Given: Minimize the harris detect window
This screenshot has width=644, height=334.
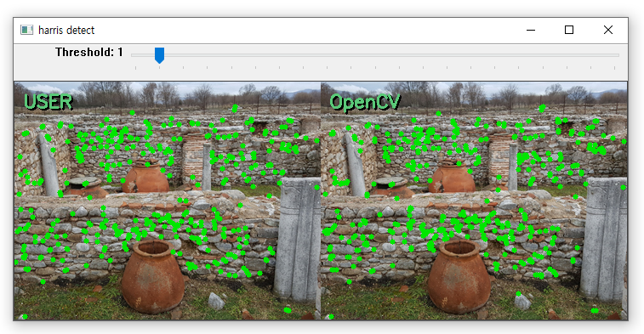Looking at the screenshot, I should click(x=531, y=30).
